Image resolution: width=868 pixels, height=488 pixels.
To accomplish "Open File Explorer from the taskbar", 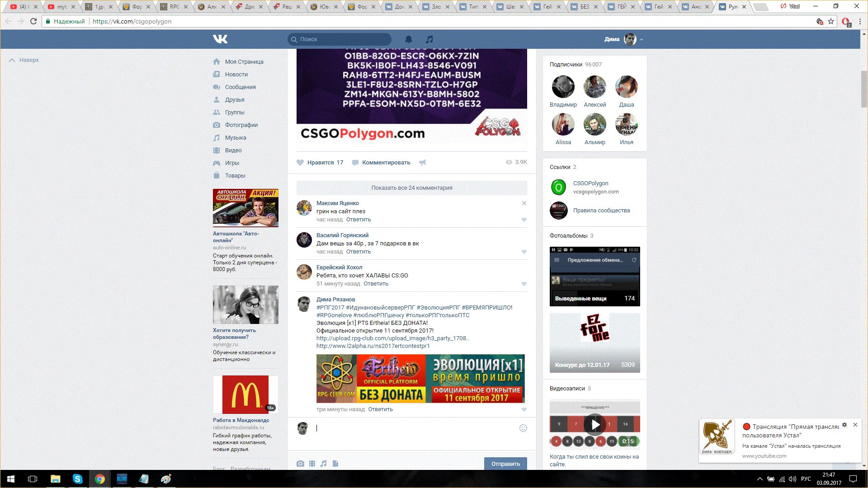I will coord(55,479).
